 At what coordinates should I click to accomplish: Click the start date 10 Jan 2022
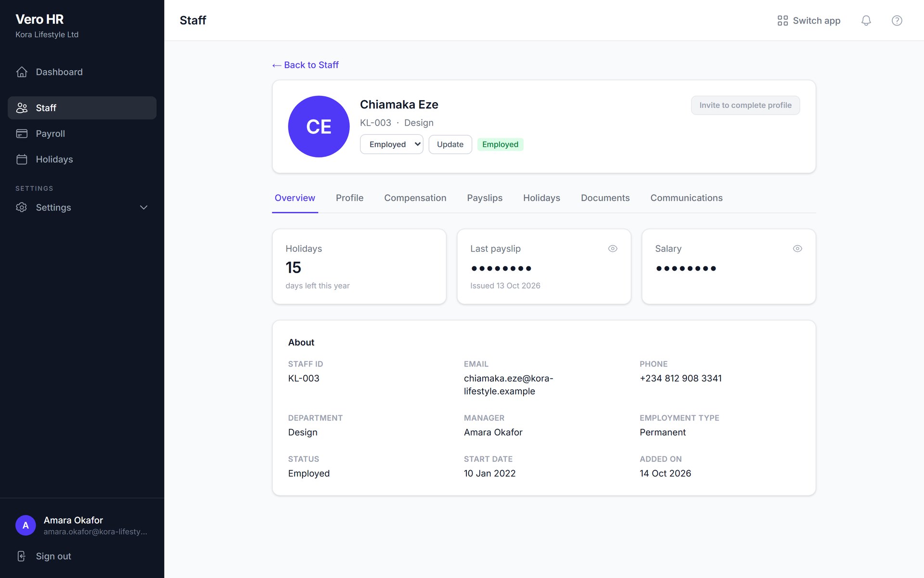[489, 473]
